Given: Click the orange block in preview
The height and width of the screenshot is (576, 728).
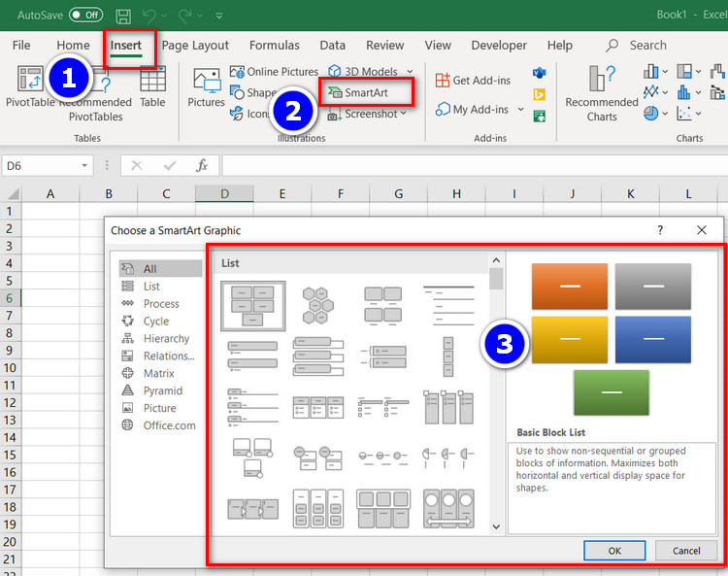Looking at the screenshot, I should [570, 287].
